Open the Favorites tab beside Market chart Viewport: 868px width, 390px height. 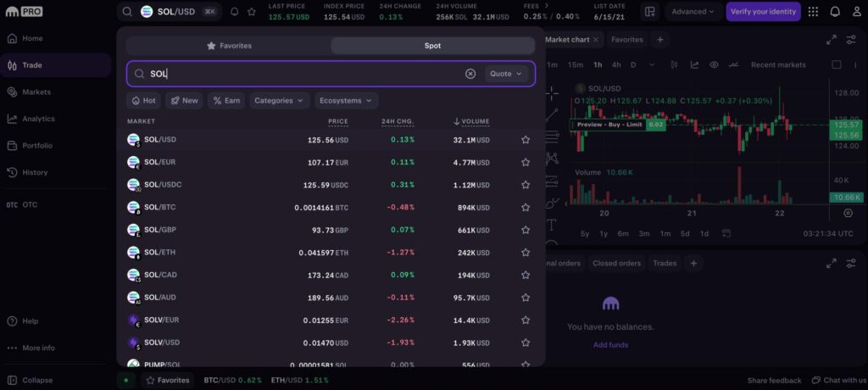(626, 40)
